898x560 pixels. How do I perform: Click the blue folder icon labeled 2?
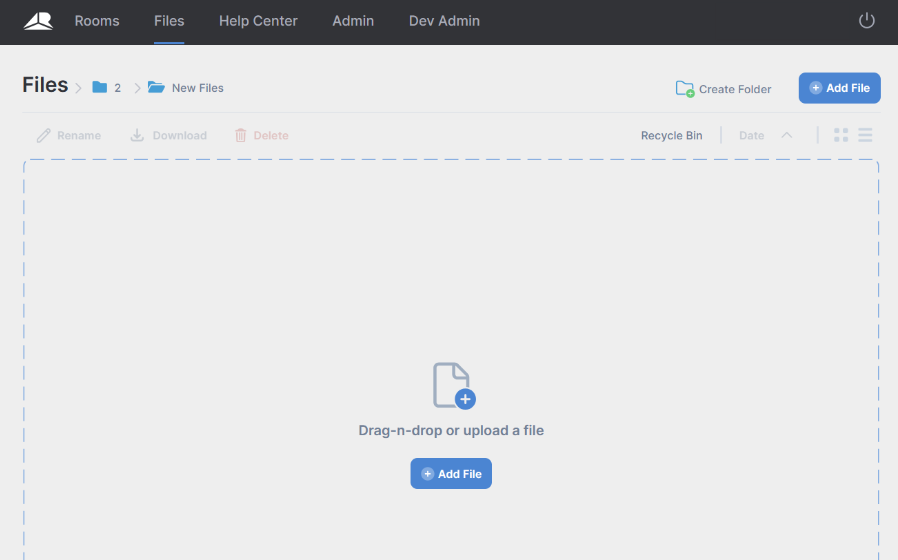pyautogui.click(x=100, y=87)
